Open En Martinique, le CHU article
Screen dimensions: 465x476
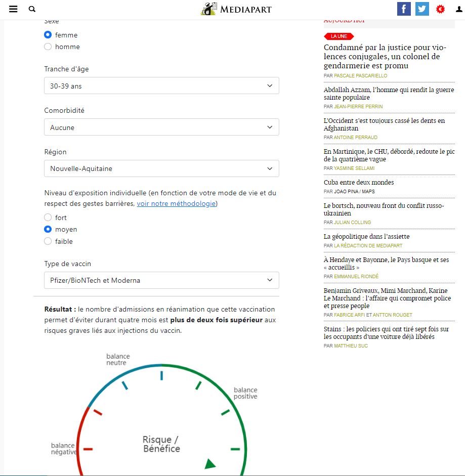pyautogui.click(x=389, y=155)
